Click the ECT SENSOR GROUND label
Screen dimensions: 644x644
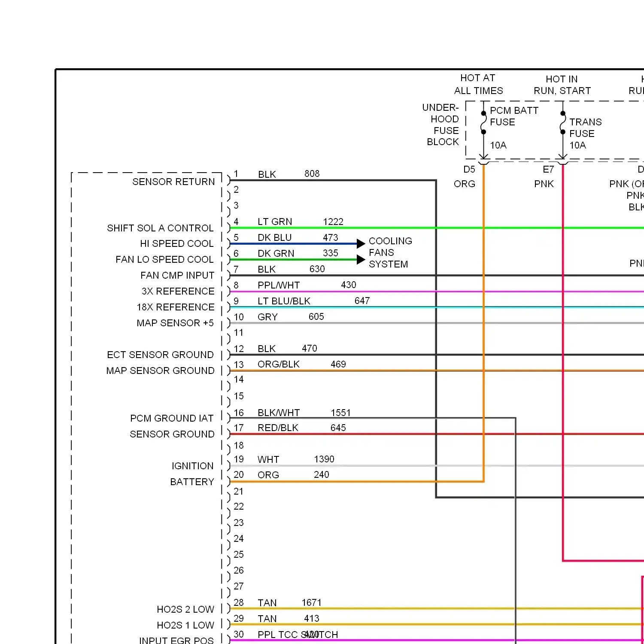point(160,355)
